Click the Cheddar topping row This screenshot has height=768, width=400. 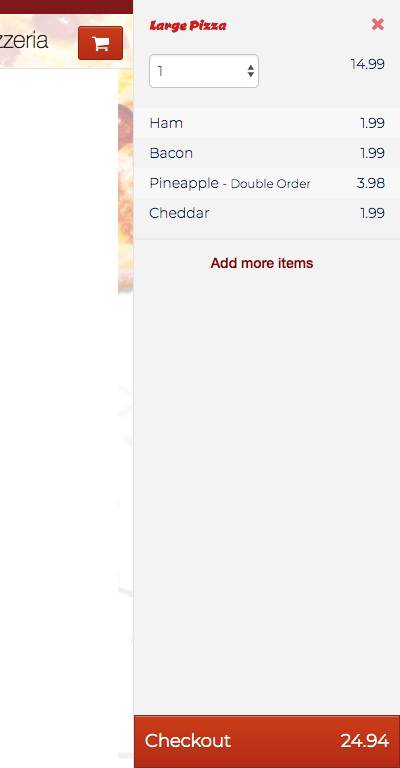click(x=267, y=213)
